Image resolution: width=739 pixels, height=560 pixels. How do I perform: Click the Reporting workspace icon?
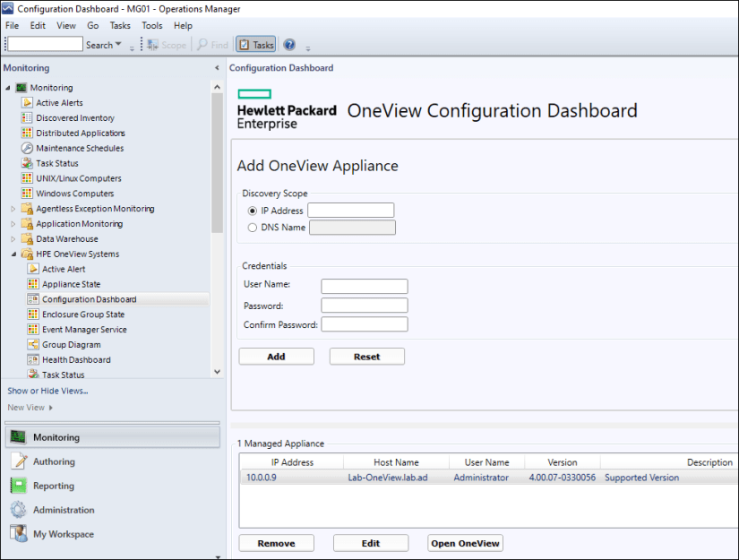pos(19,486)
